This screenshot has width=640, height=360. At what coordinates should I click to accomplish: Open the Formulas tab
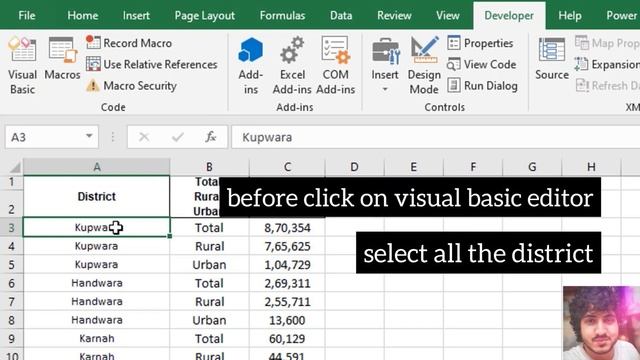(282, 16)
